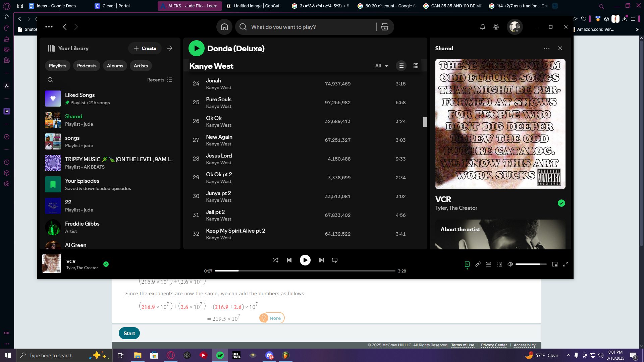644x362 pixels.
Task: Filter library by Artists
Action: [141, 66]
